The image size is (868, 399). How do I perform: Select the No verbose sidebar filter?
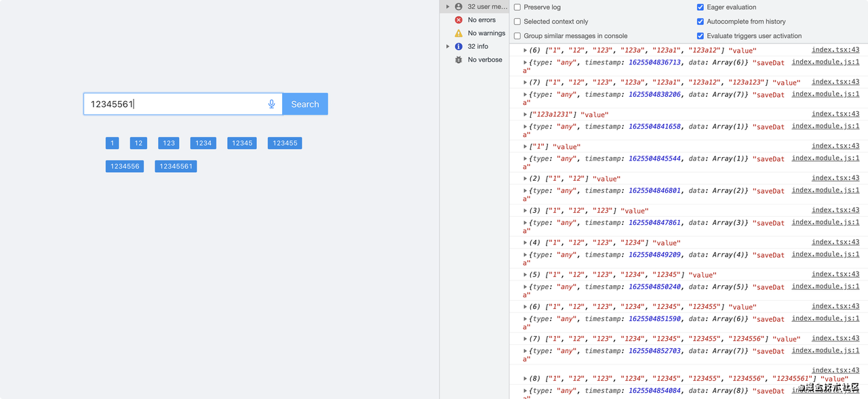pyautogui.click(x=485, y=60)
